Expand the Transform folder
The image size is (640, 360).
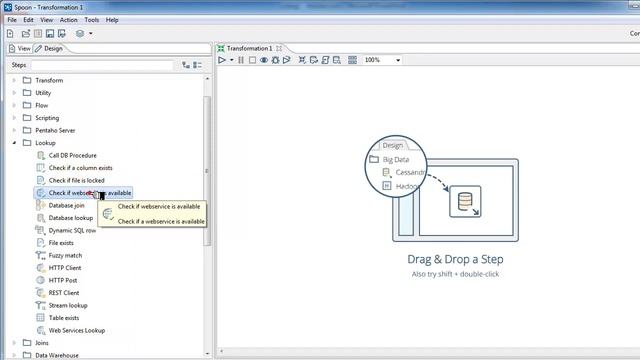14,80
